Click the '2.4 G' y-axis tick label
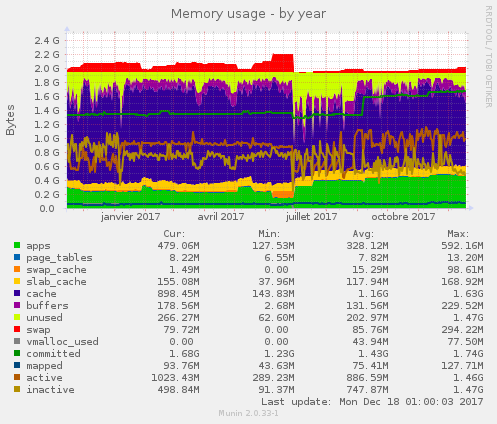 (x=47, y=41)
